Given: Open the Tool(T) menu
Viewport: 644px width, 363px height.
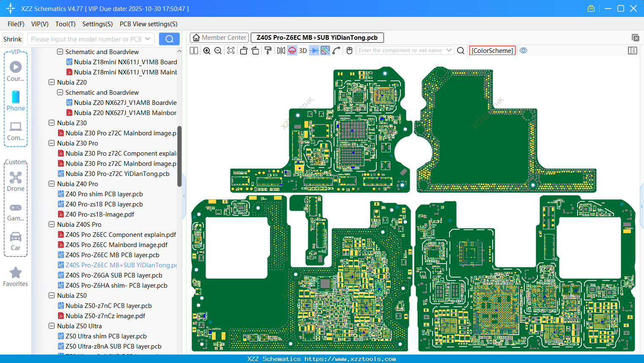Looking at the screenshot, I should (x=66, y=24).
